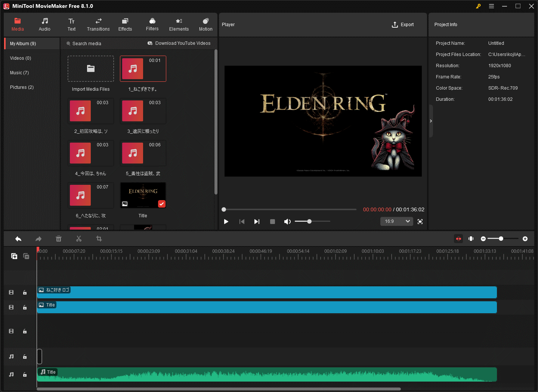Image resolution: width=538 pixels, height=392 pixels.
Task: Click the stop button in player
Action: (272, 221)
